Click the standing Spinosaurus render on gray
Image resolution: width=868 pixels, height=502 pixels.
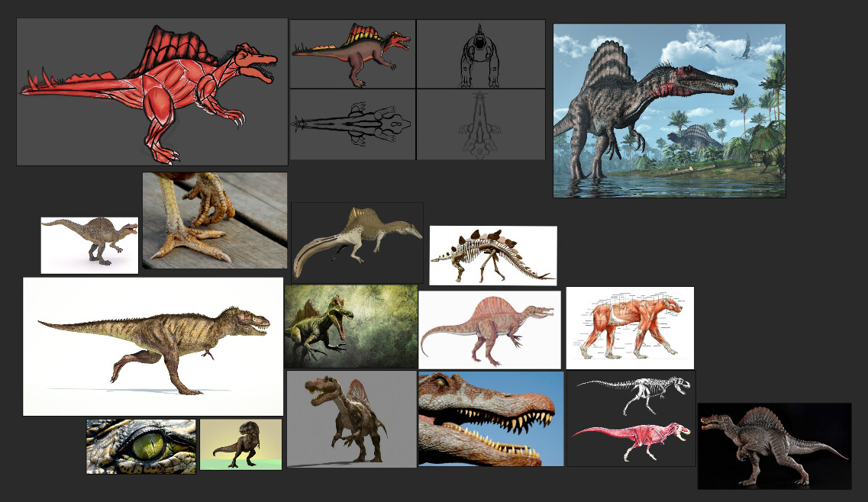352,420
